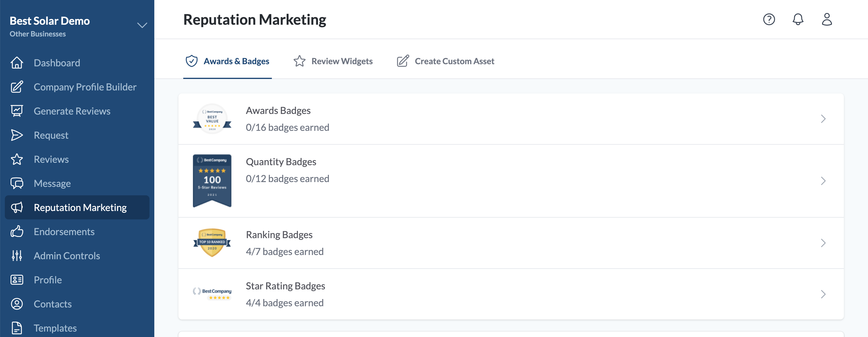Switch to the Create Custom Asset tab
This screenshot has height=337, width=868.
point(445,61)
